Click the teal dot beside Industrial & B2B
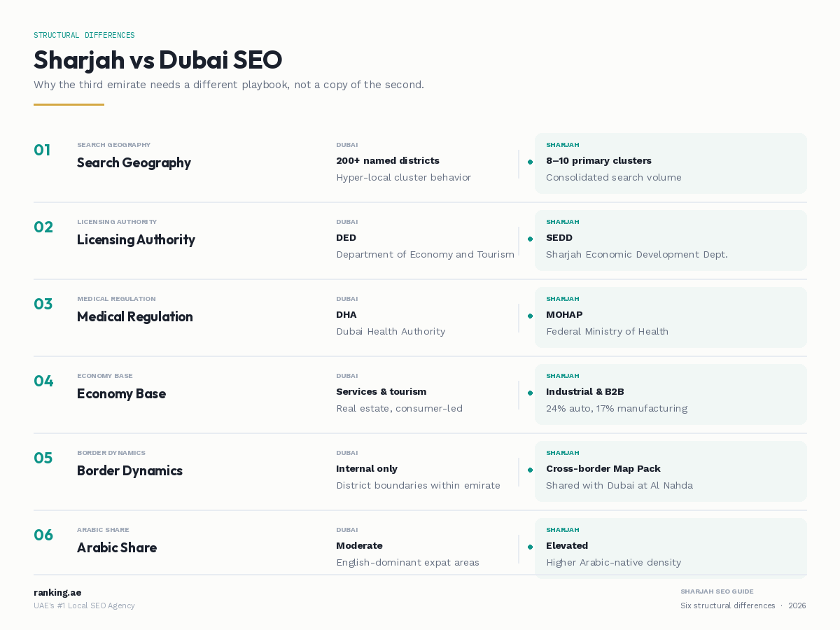Viewport: 840px width, 630px height. point(530,393)
